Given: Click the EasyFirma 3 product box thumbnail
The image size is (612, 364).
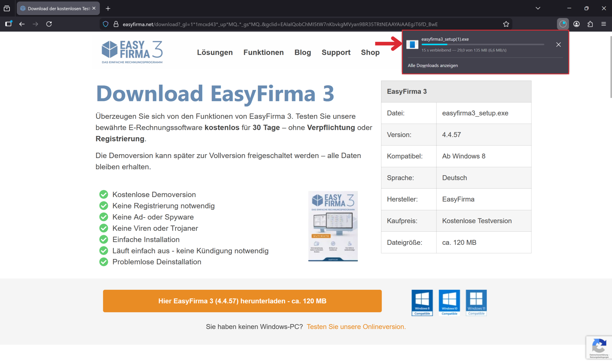Looking at the screenshot, I should (333, 226).
